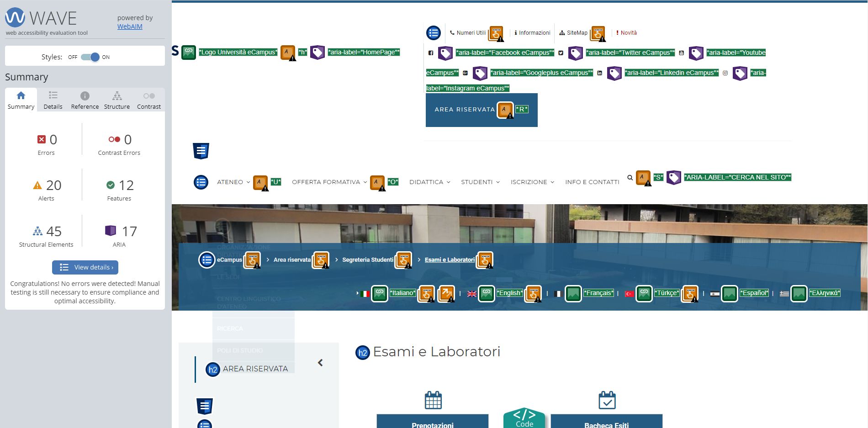Click the linked image icon beside Logo Università eCampus
The width and height of the screenshot is (868, 428).
[x=189, y=53]
